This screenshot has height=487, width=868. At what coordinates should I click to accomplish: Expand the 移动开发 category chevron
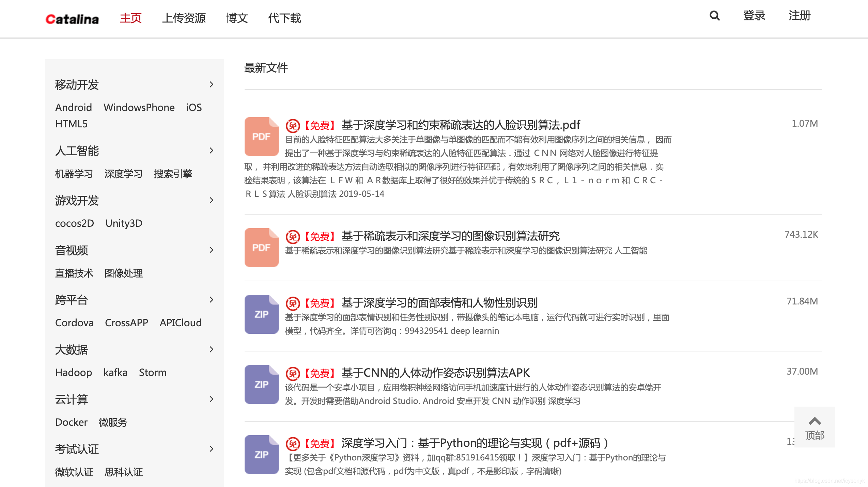click(x=212, y=84)
